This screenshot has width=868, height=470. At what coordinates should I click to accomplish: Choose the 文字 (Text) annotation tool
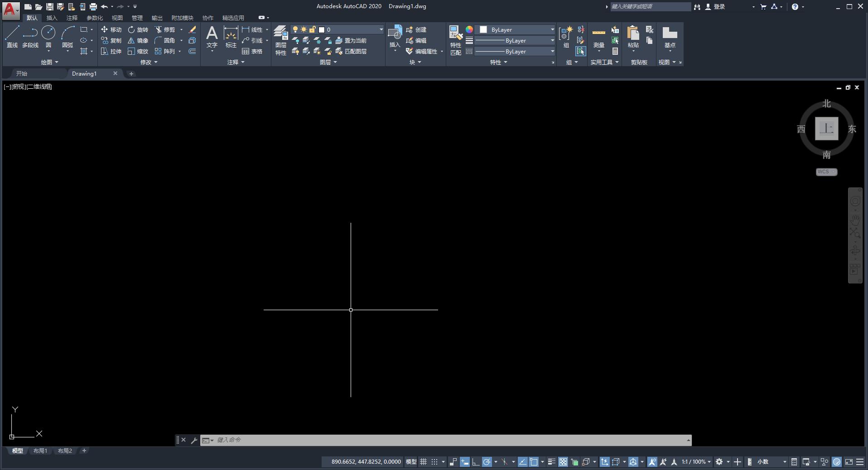[x=212, y=36]
